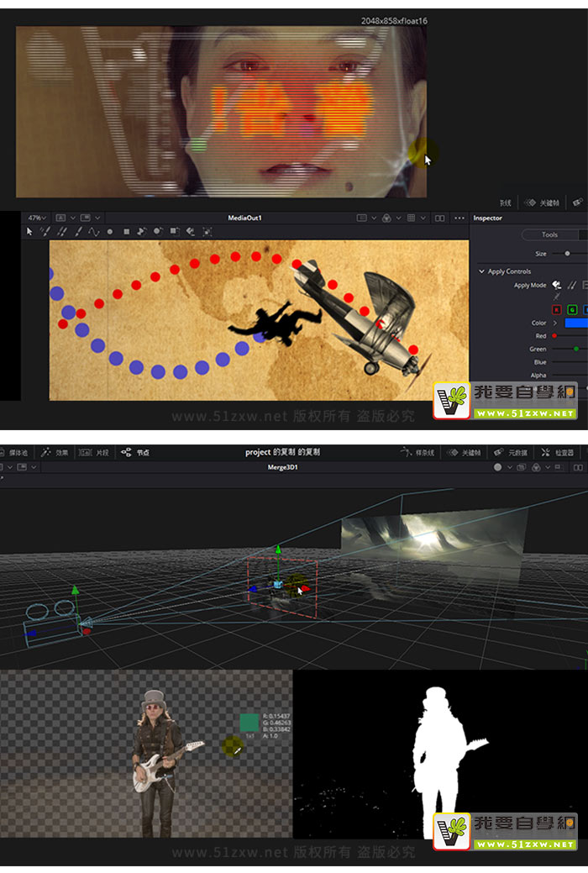Select the Copy Rectangle paint tool
This screenshot has height=873, width=588.
[x=174, y=232]
